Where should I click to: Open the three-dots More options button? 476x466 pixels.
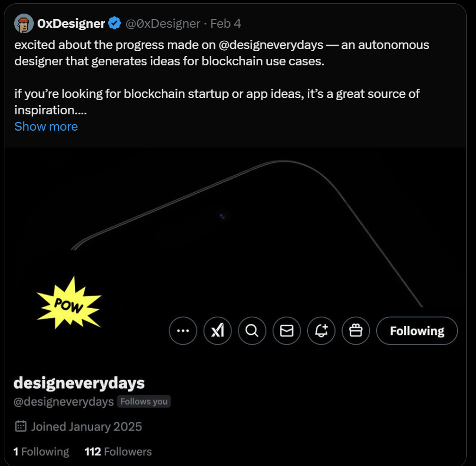pos(183,331)
